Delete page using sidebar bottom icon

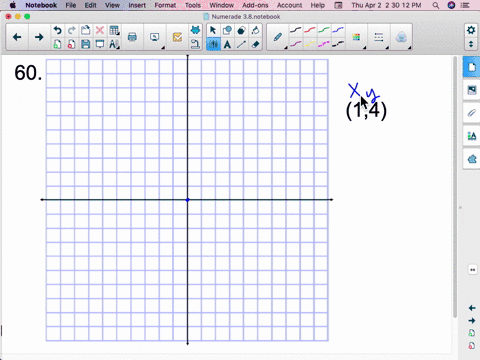coord(472,346)
